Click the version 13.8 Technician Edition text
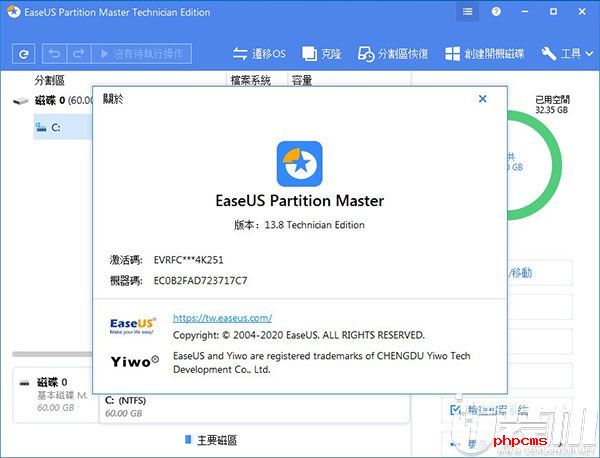This screenshot has width=600, height=458. pyautogui.click(x=299, y=225)
